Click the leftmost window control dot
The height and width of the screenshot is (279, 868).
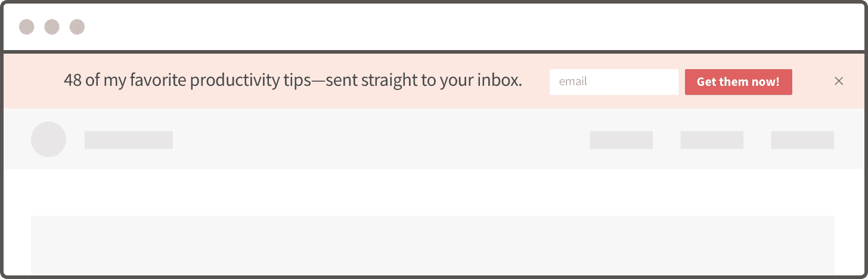point(27,27)
